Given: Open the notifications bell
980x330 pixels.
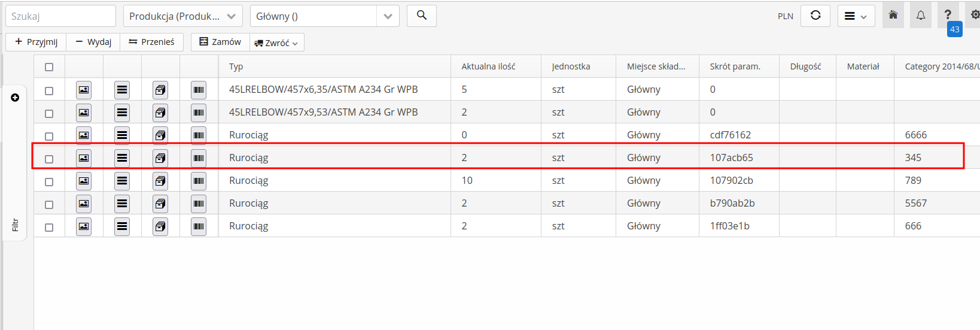Looking at the screenshot, I should tap(921, 16).
